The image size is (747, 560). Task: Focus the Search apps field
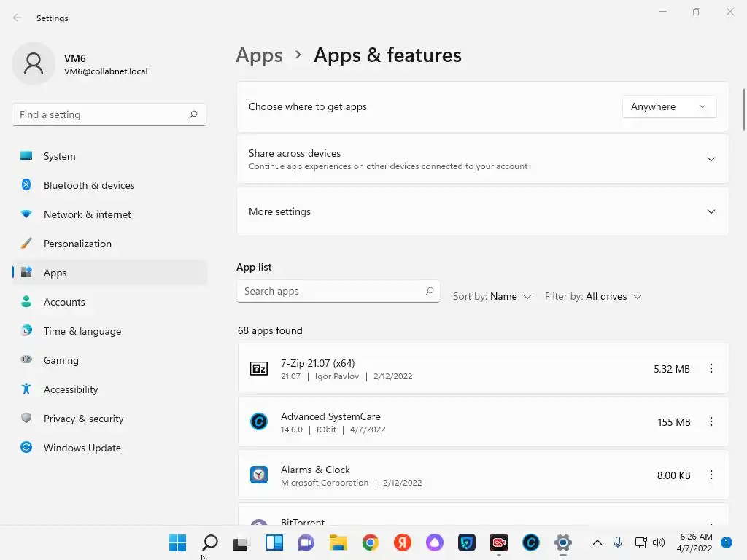(338, 291)
